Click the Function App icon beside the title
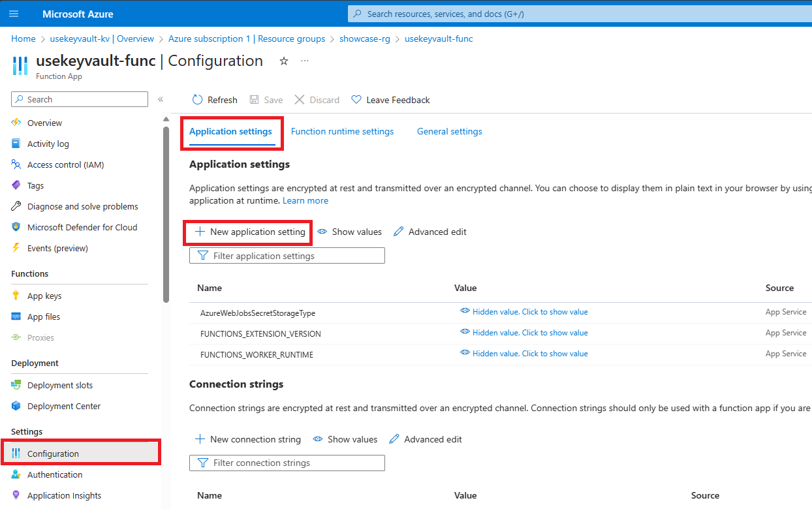Screen dimensions: 812x509 [20, 66]
